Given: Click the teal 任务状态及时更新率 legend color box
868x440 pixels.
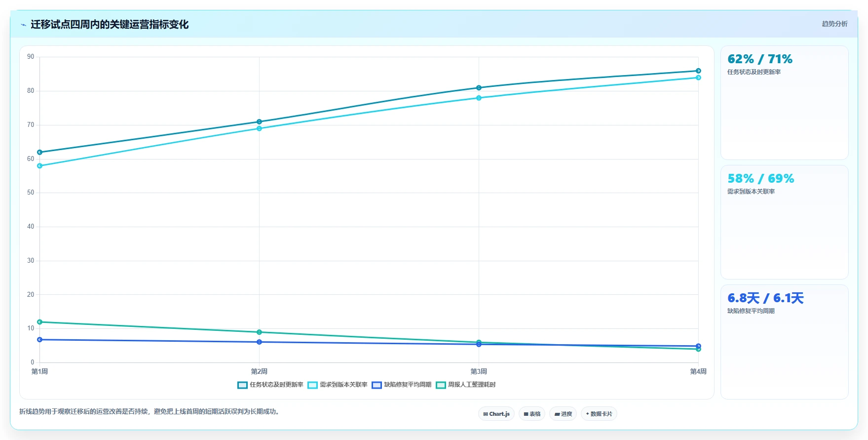Looking at the screenshot, I should pos(242,385).
